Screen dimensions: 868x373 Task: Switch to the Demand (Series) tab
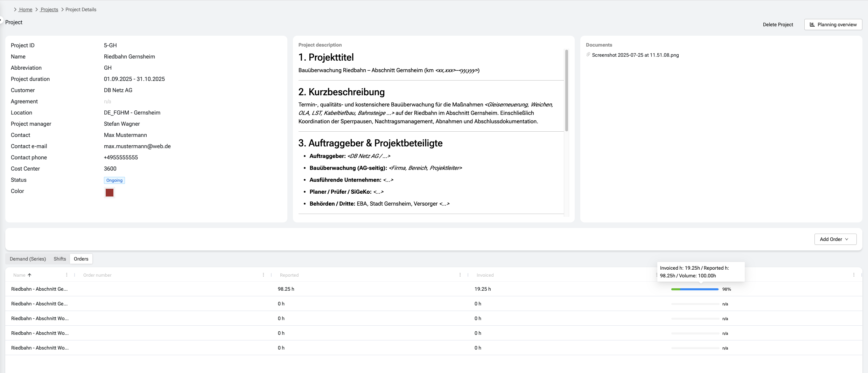(x=28, y=259)
